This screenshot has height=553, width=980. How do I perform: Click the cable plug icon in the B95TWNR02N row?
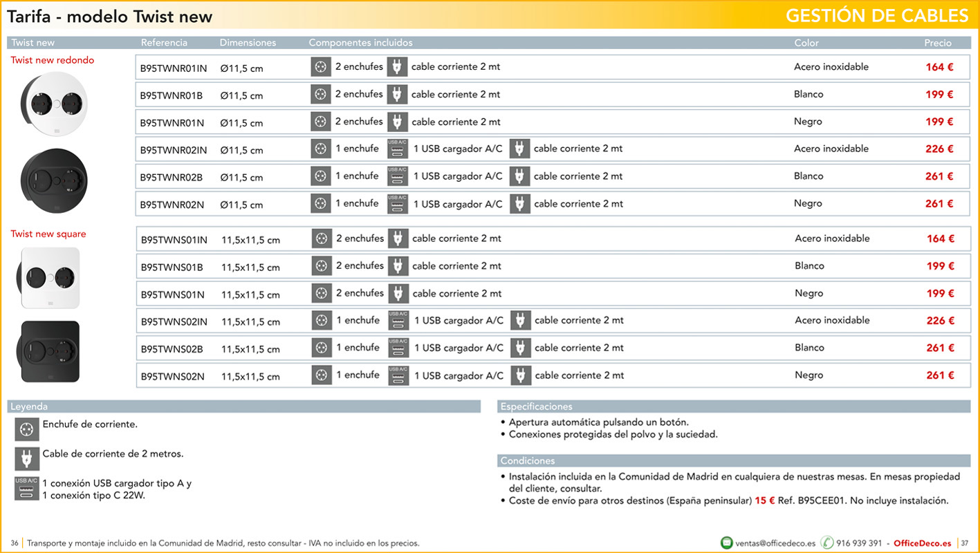pos(519,204)
